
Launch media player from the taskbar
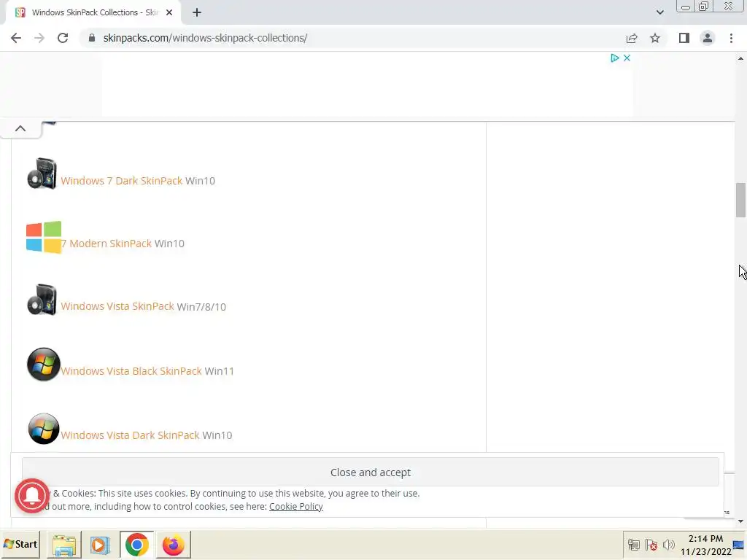pos(100,545)
